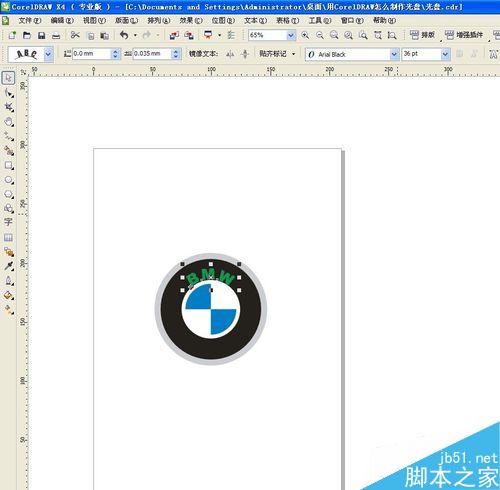Click the horizontal offset 0.035 mm field

(x=152, y=54)
